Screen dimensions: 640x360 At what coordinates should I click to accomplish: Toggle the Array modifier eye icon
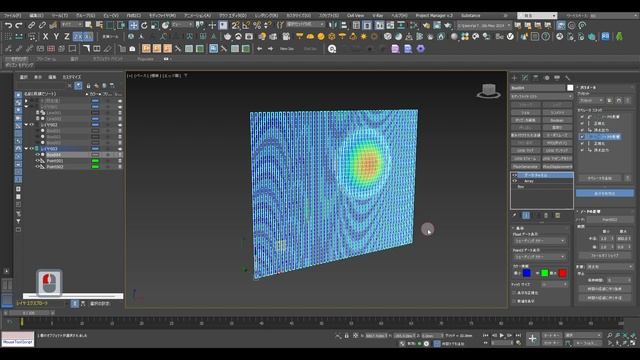tap(515, 181)
